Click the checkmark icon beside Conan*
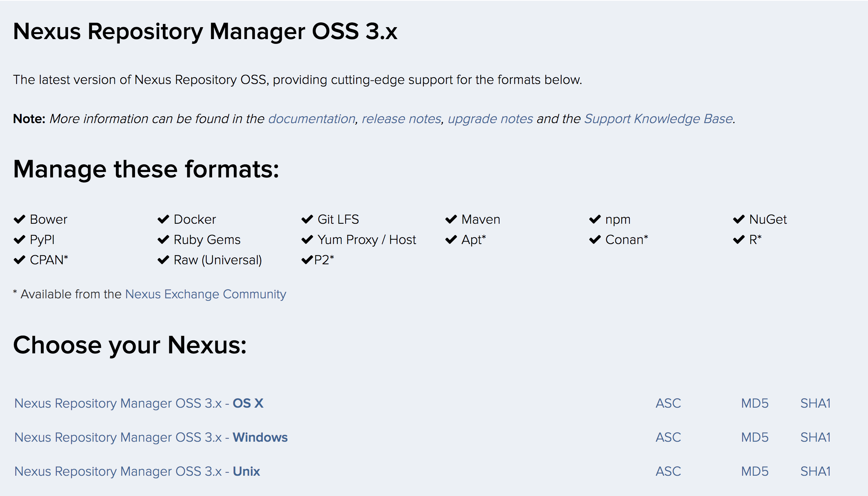The image size is (868, 496). (x=595, y=240)
